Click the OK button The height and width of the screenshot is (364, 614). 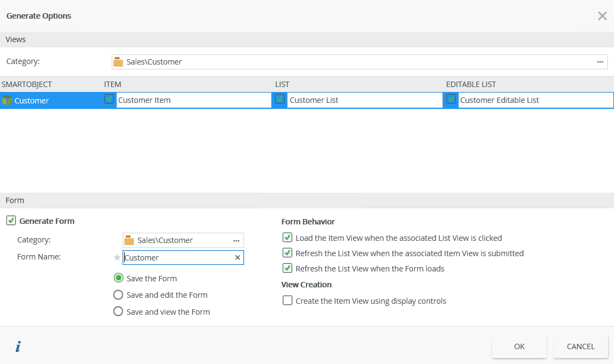point(519,346)
